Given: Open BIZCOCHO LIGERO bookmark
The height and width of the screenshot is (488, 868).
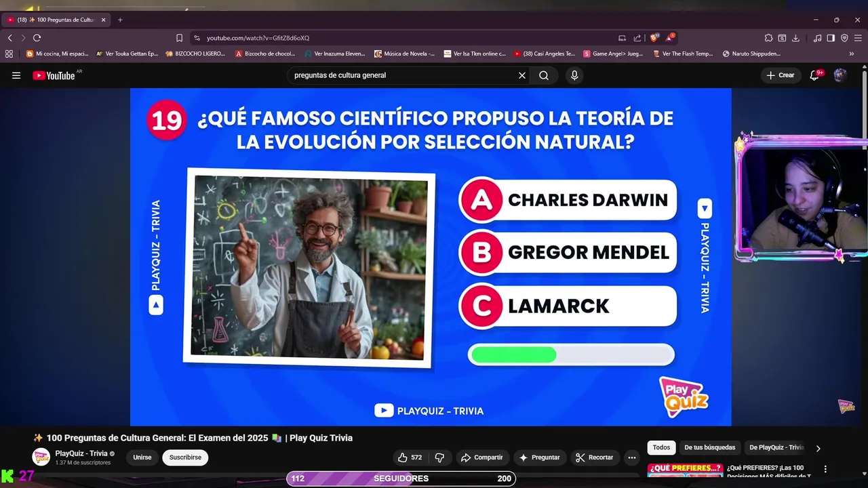Looking at the screenshot, I should tap(195, 54).
